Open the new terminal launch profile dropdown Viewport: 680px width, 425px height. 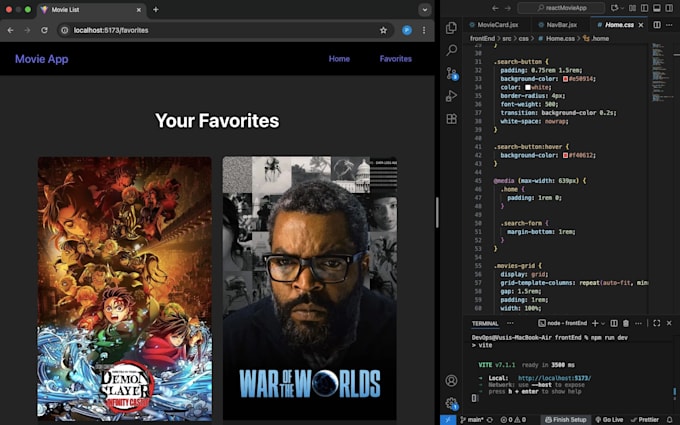[x=603, y=323]
